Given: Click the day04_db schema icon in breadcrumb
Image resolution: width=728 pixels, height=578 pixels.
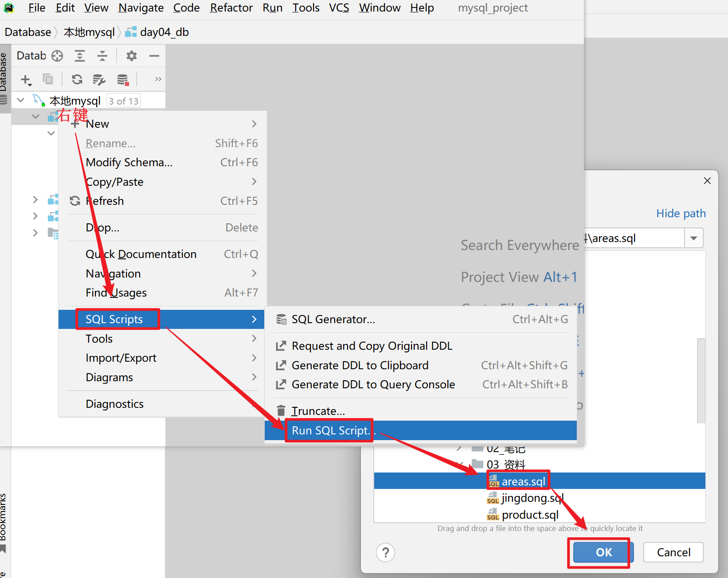Looking at the screenshot, I should 131,32.
